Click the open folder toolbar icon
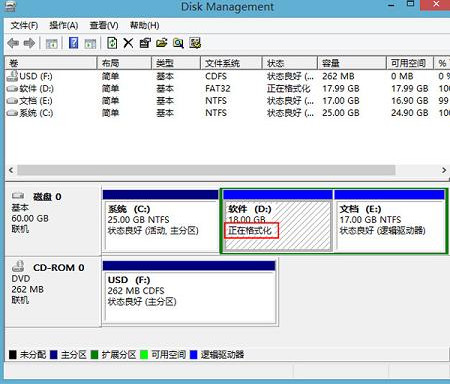450x384 pixels. (x=162, y=43)
